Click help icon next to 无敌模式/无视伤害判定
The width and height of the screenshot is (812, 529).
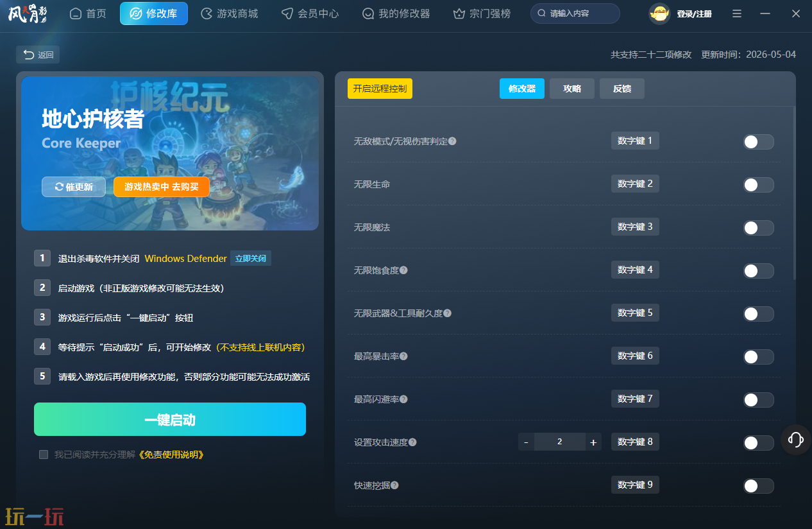tap(452, 141)
